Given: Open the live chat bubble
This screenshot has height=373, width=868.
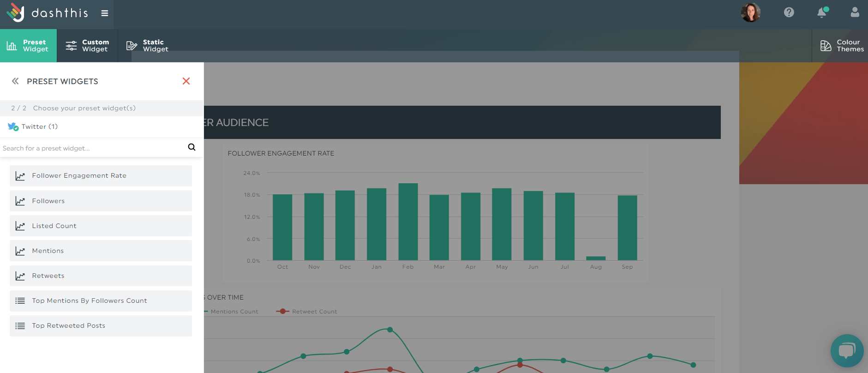Looking at the screenshot, I should pyautogui.click(x=847, y=351).
